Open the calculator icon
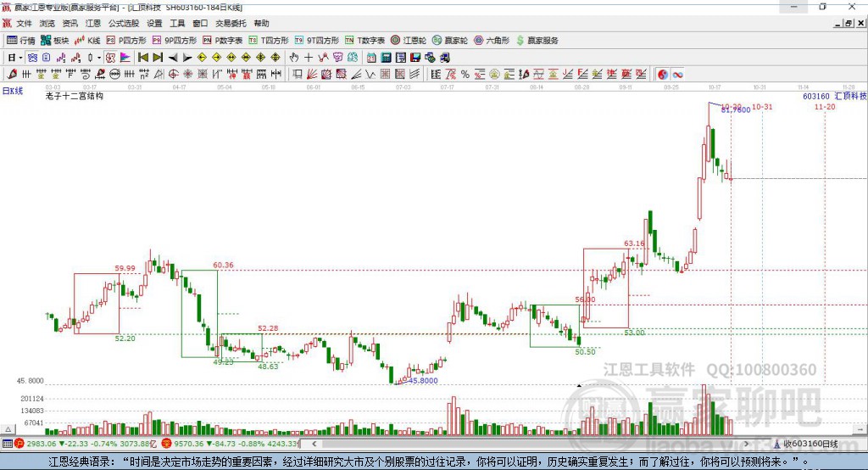 coord(386,58)
